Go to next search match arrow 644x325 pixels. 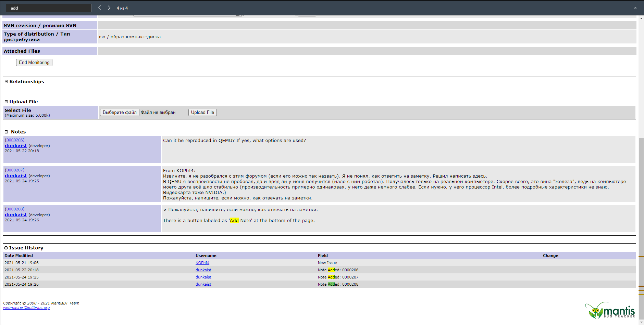(x=109, y=8)
